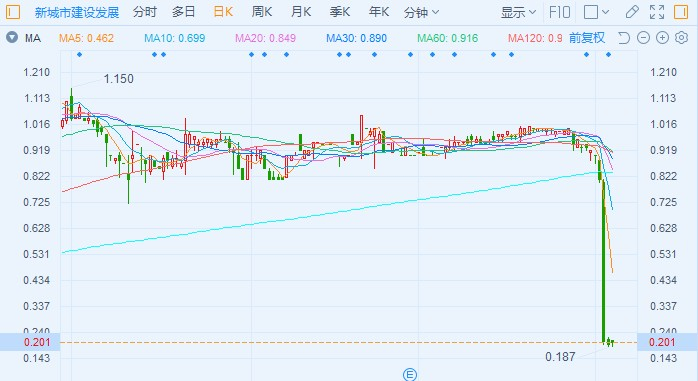
Task: Click the MA60: 0.916 value
Action: click(447, 38)
